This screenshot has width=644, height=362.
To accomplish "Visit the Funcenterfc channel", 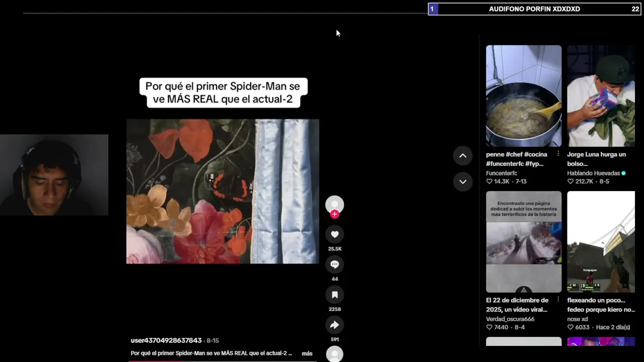I will point(502,173).
